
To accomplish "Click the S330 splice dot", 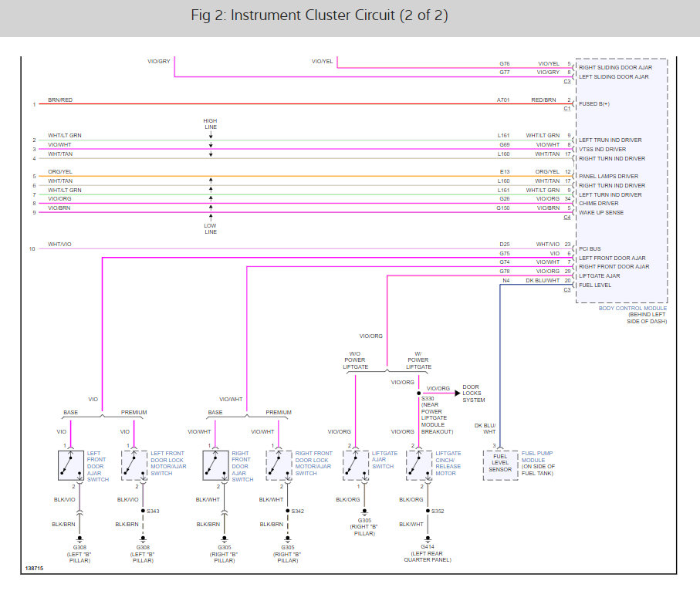I will [x=419, y=393].
